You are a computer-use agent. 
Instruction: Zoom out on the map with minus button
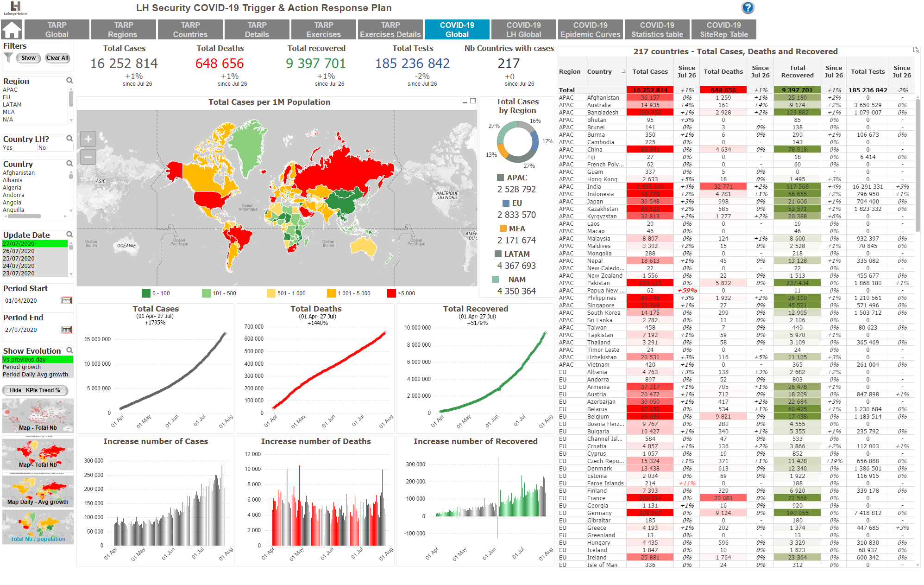[88, 157]
